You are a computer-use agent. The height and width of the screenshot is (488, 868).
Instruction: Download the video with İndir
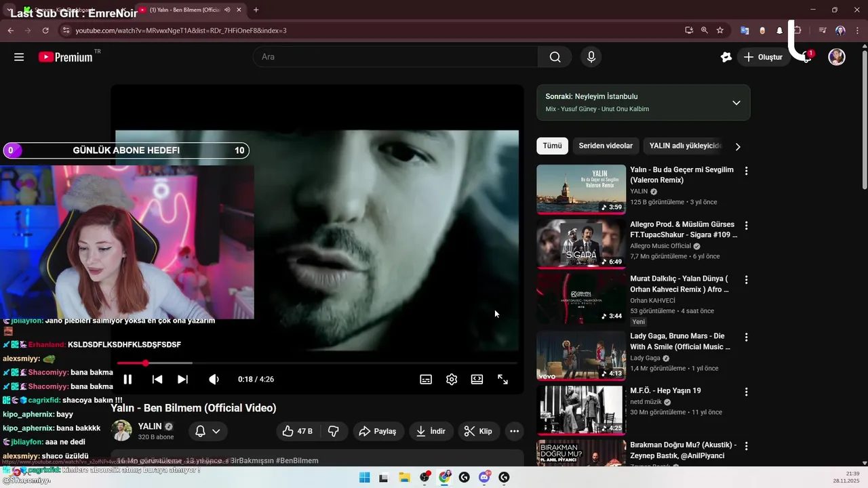[x=431, y=431]
